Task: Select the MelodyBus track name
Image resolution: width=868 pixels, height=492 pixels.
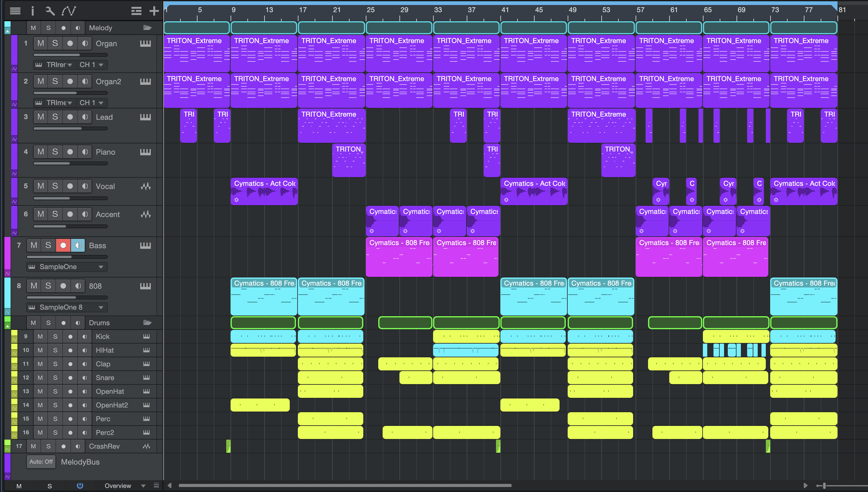Action: (80, 462)
